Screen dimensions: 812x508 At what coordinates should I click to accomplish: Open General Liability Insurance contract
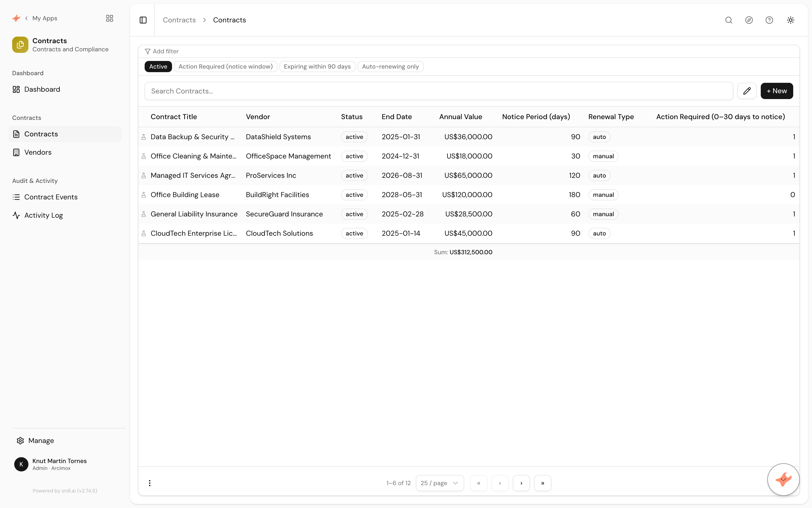tap(194, 214)
